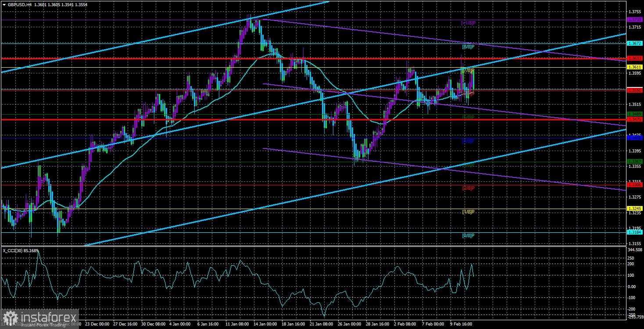Click the 344.508 CCI scale value
This screenshot has height=329, width=644.
[636, 249]
